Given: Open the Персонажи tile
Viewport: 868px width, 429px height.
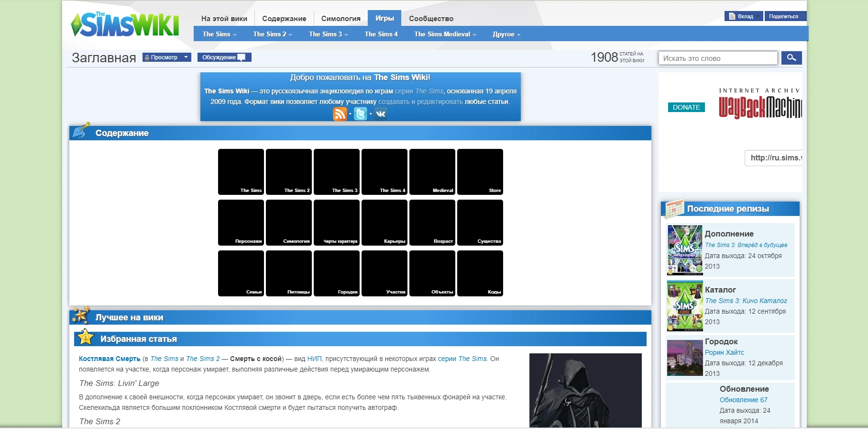Looking at the screenshot, I should tap(241, 223).
